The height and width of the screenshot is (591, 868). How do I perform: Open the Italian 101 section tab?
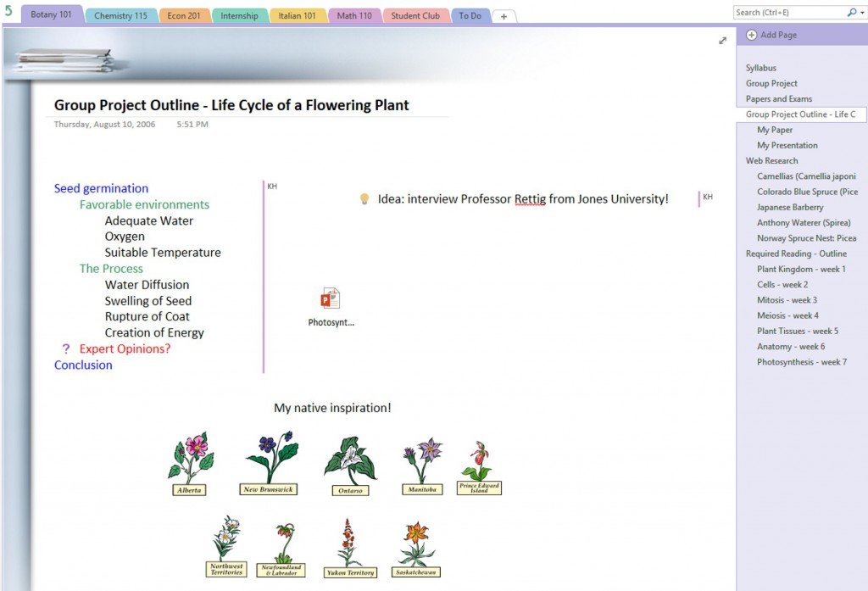coord(298,16)
